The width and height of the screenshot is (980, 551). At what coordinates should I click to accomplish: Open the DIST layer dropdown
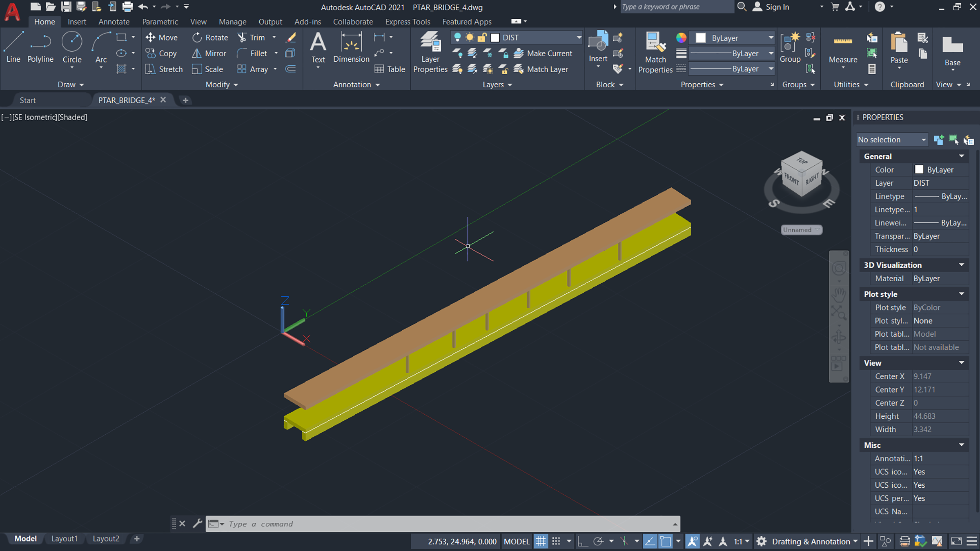pos(579,38)
